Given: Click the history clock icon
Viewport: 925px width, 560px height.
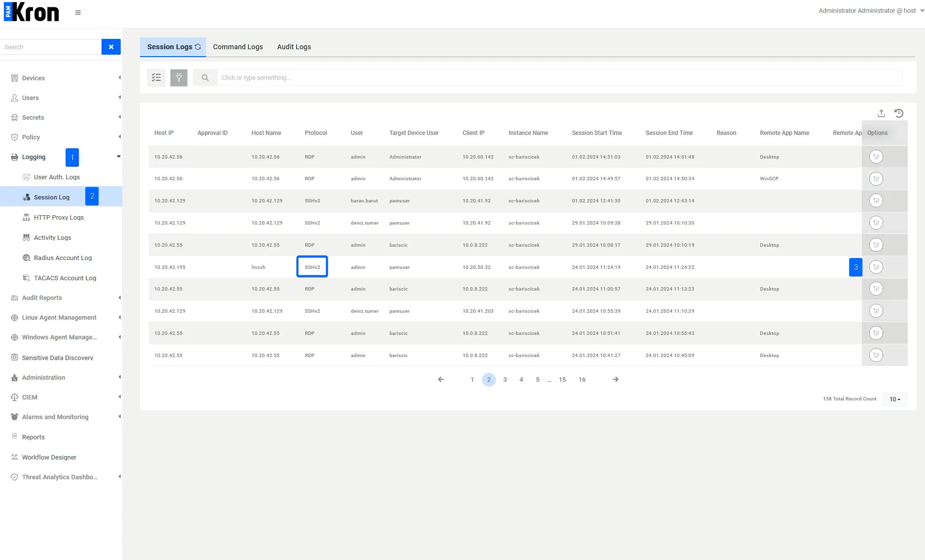Looking at the screenshot, I should pos(899,113).
